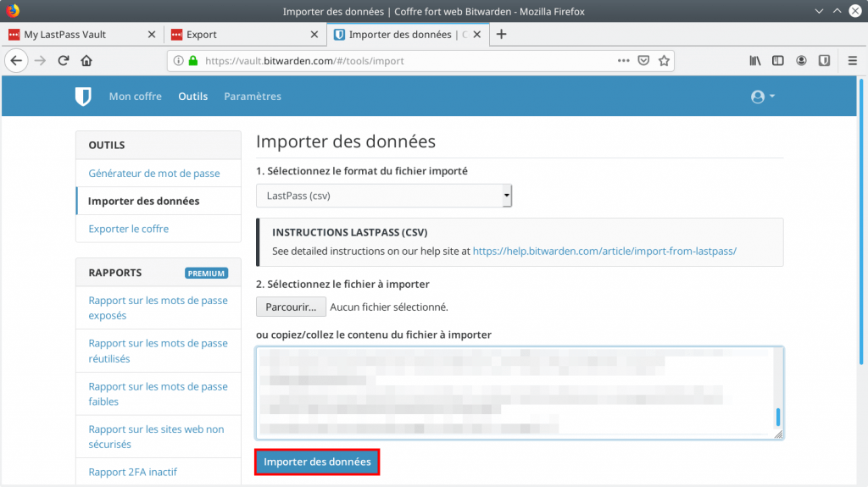Click the Importer des données submit button
Screen dimensions: 868x487
[x=317, y=462]
